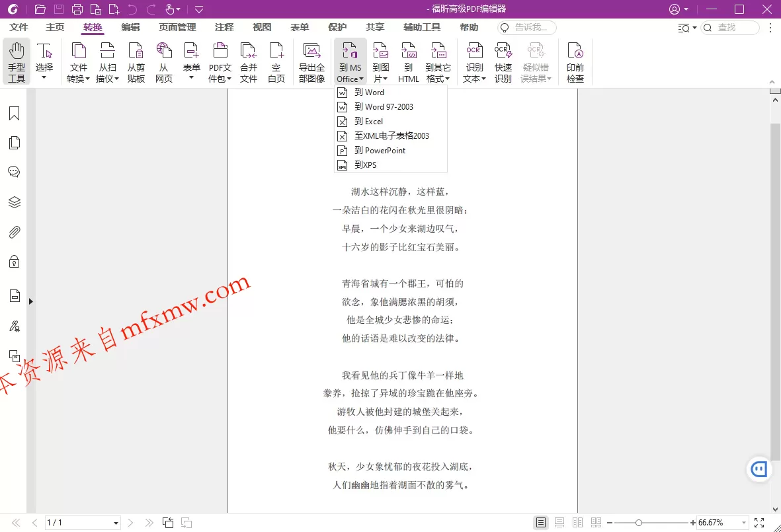Expand the navigation pane arrow
781x532 pixels.
click(31, 301)
